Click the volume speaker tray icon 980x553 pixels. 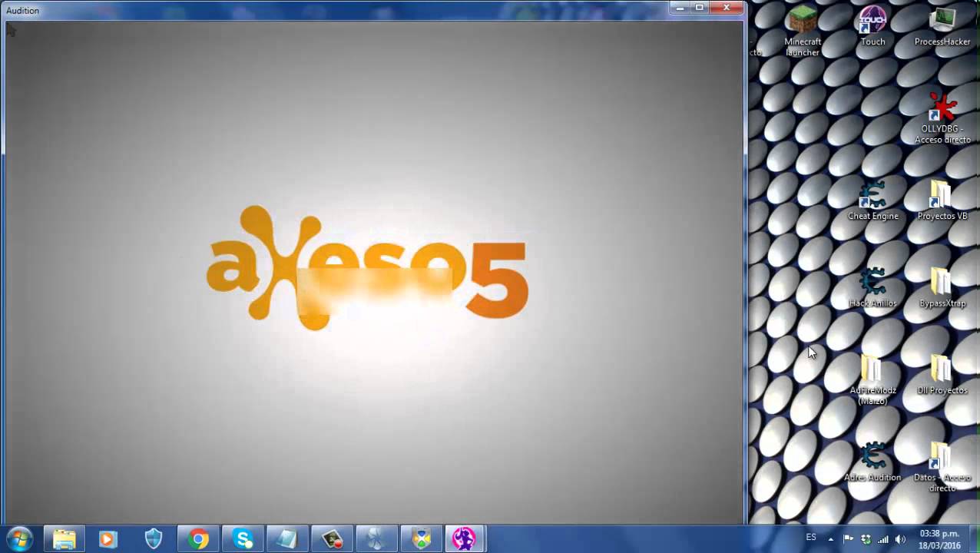pos(900,539)
